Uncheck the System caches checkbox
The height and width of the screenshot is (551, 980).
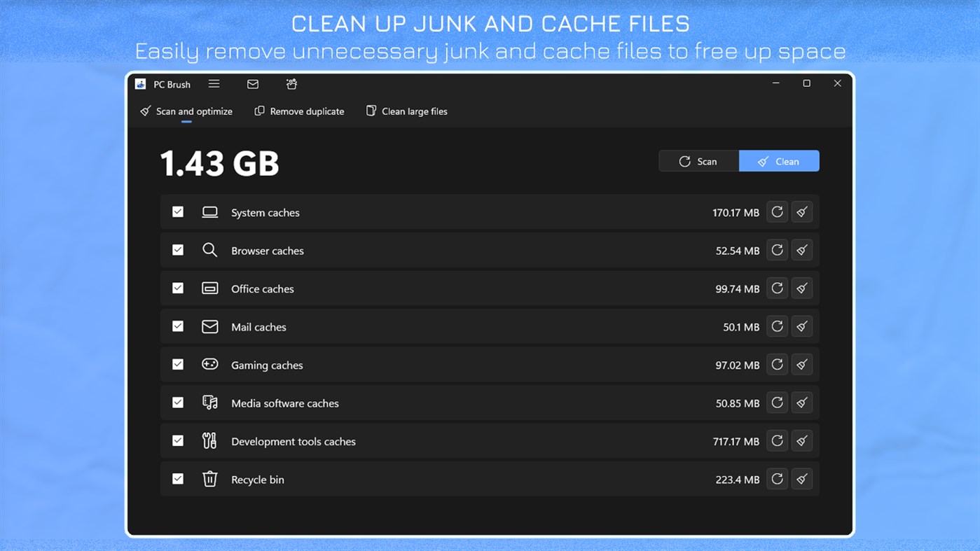tap(177, 211)
